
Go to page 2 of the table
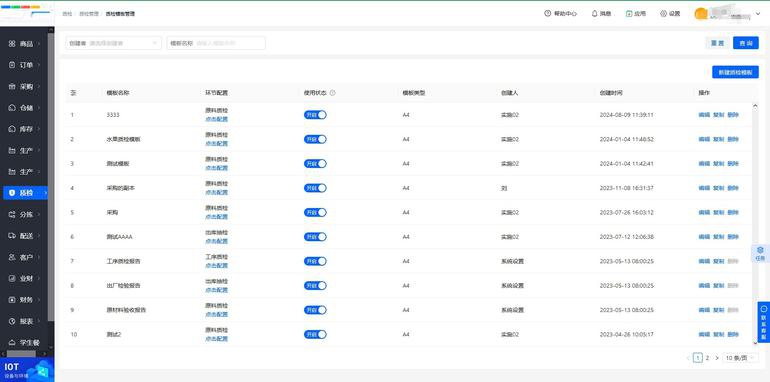[707, 358]
